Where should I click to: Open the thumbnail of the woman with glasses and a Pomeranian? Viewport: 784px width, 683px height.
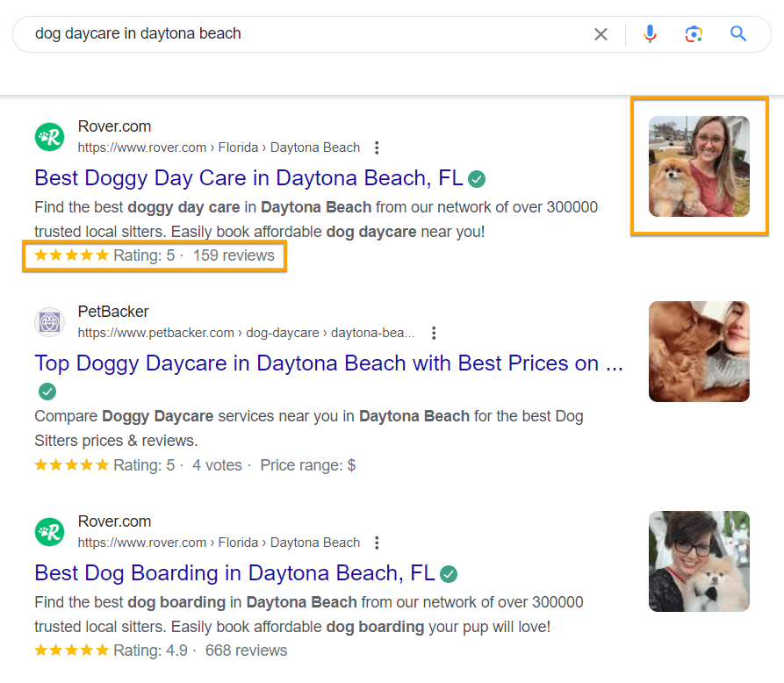(699, 562)
